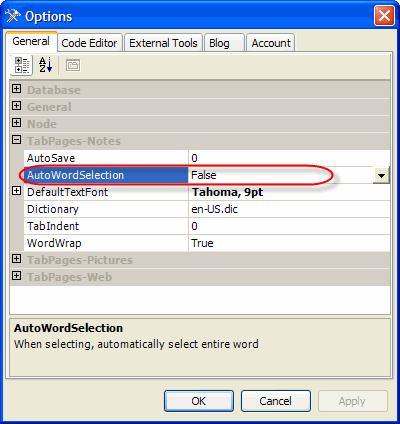Open the AutoWordSelection value dropdown arrow

click(381, 175)
